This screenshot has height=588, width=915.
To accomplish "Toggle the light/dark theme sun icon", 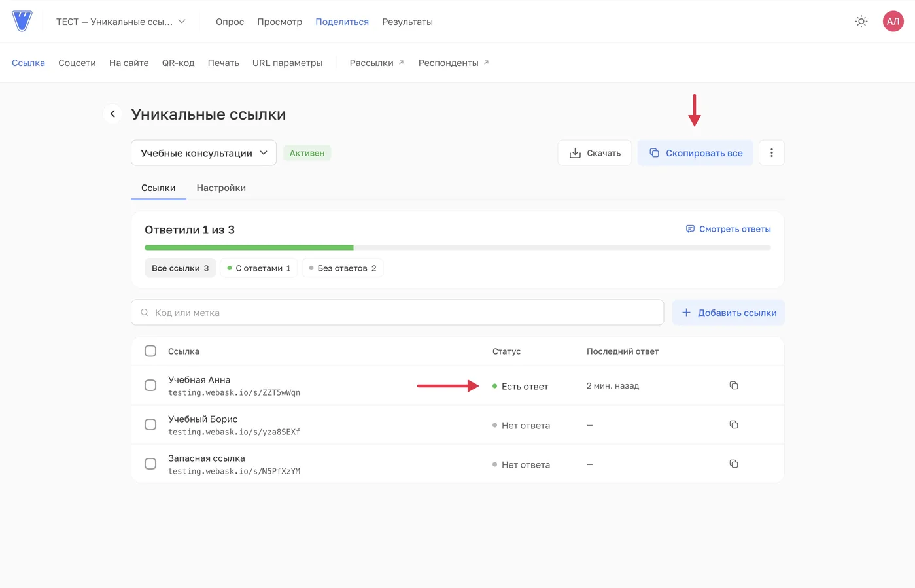I will pyautogui.click(x=861, y=22).
